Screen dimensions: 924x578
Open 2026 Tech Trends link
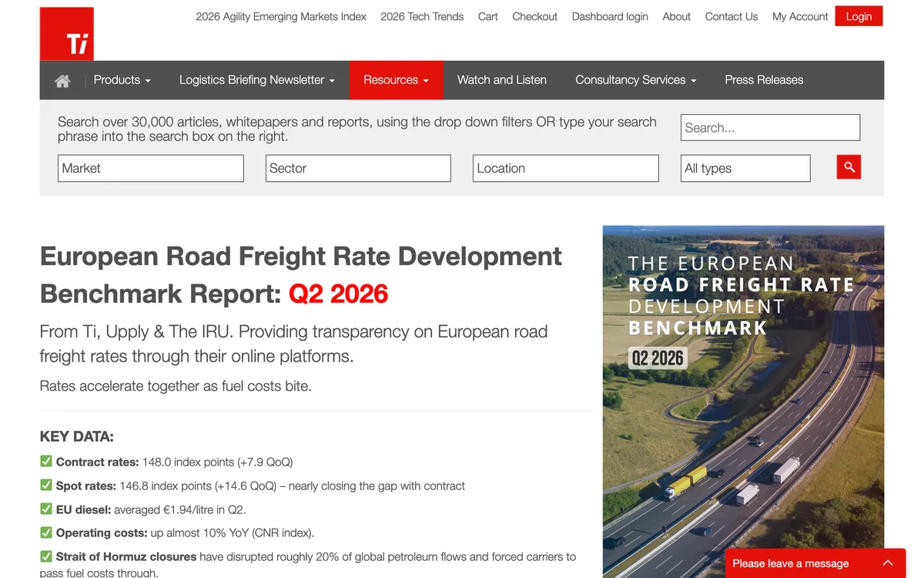tap(422, 16)
